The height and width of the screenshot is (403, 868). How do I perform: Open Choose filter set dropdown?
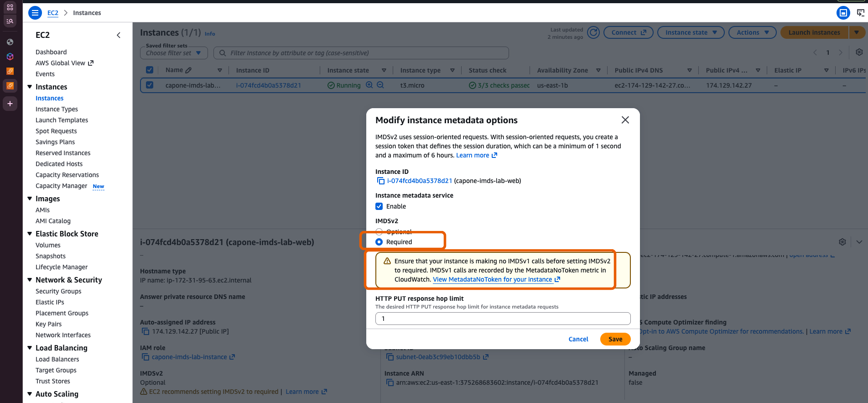click(x=174, y=53)
